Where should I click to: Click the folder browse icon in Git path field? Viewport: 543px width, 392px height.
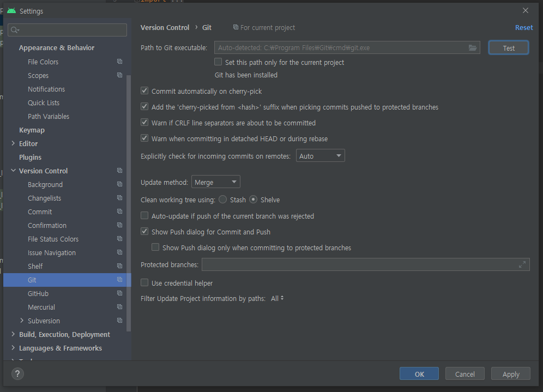click(472, 48)
